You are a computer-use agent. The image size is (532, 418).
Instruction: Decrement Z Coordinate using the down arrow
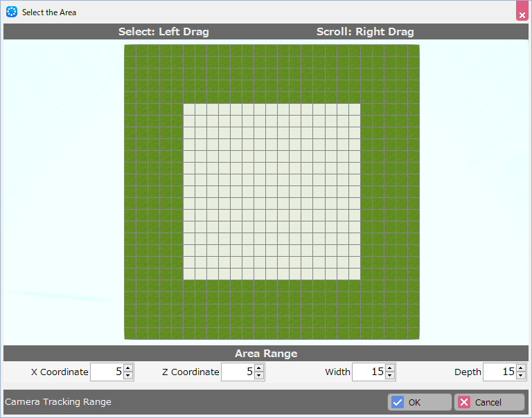click(x=259, y=376)
